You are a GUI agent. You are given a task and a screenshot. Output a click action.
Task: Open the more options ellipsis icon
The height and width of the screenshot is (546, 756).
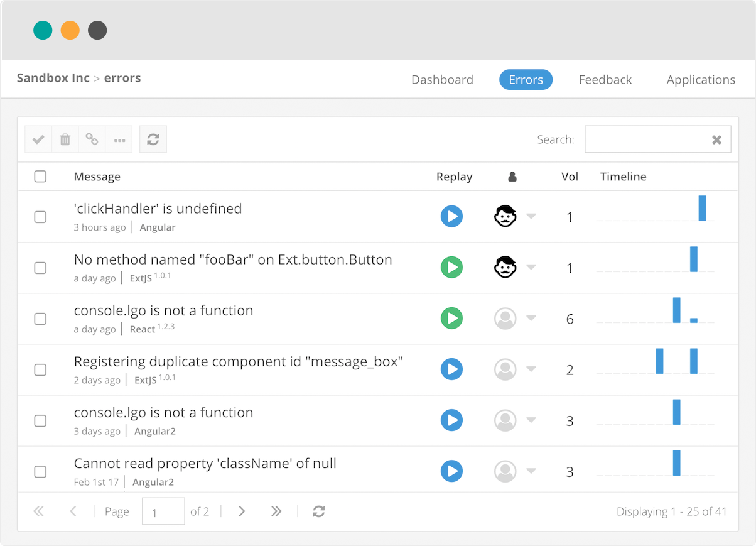click(119, 139)
